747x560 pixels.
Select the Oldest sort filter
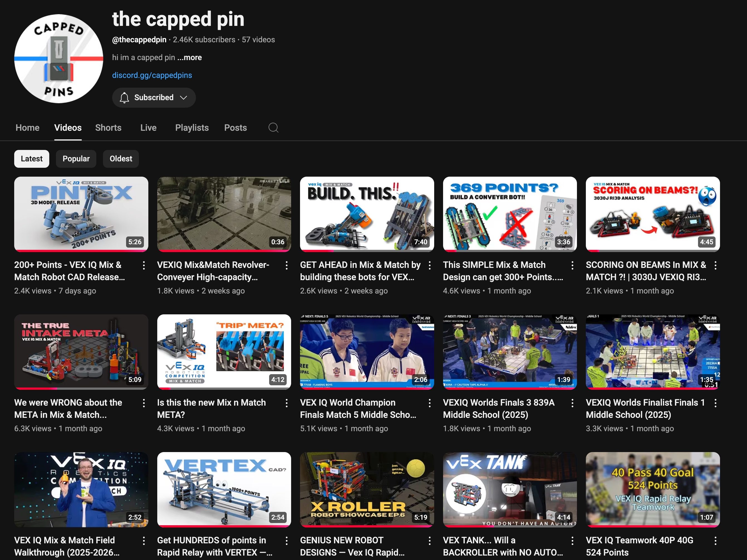(121, 159)
